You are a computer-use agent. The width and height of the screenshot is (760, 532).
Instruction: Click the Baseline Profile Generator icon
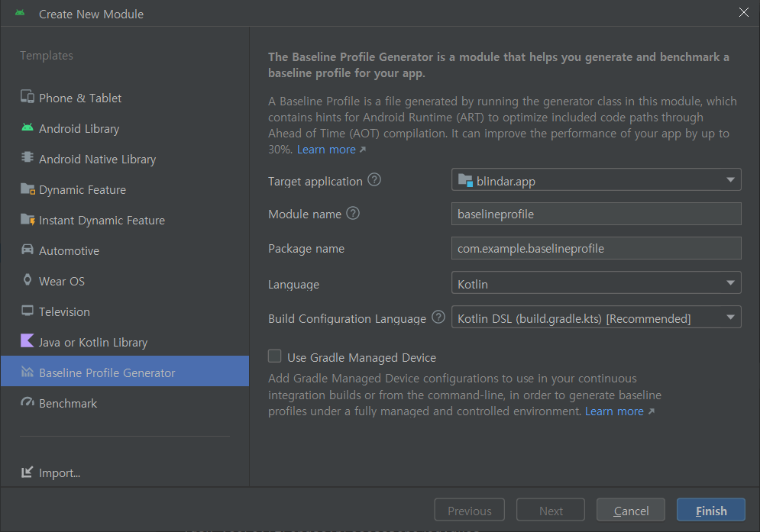coord(27,372)
